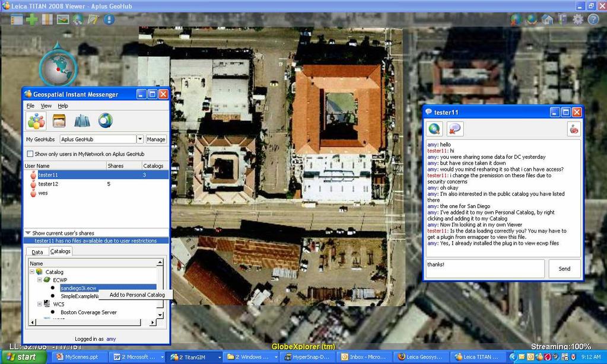Screen dimensions: 607x364
Task: Open the Help menu in Messenger
Action: [63, 106]
